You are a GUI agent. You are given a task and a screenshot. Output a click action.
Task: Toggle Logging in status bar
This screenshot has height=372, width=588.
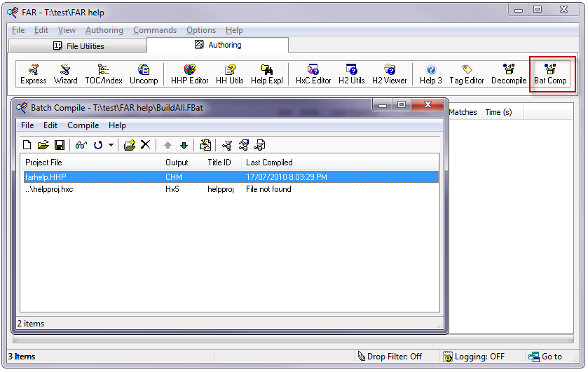click(474, 357)
